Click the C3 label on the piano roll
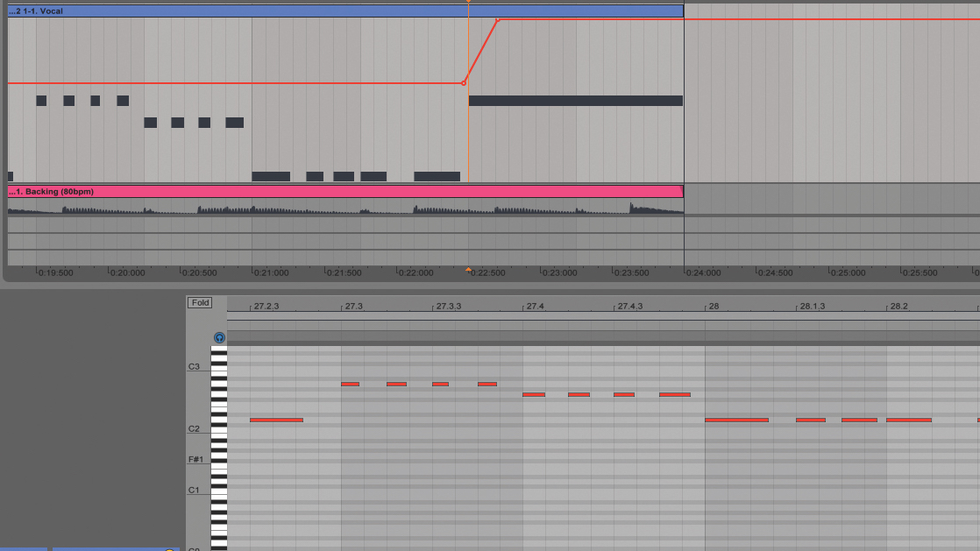The height and width of the screenshot is (551, 980). click(x=194, y=367)
